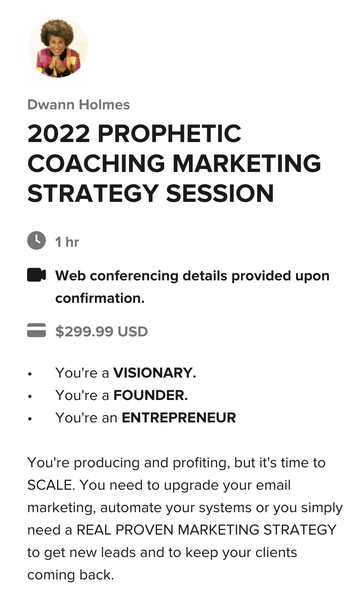362x600 pixels.
Task: Click REAL PROVEN MARKETING STRATEGY text
Action: click(207, 530)
